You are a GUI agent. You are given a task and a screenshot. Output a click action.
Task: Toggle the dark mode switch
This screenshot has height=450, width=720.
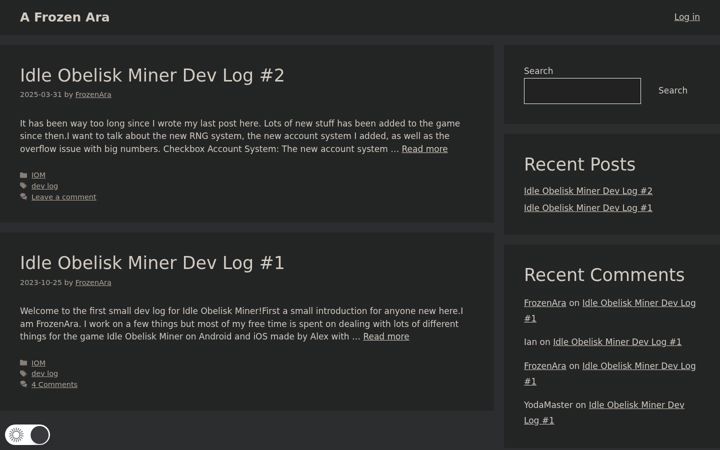(x=27, y=434)
